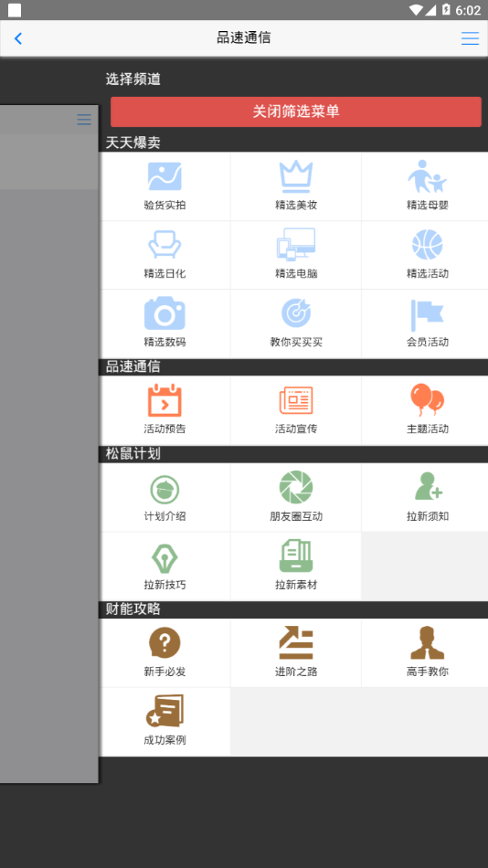
Task: Select the 会员活动 flag icon
Action: tap(427, 315)
